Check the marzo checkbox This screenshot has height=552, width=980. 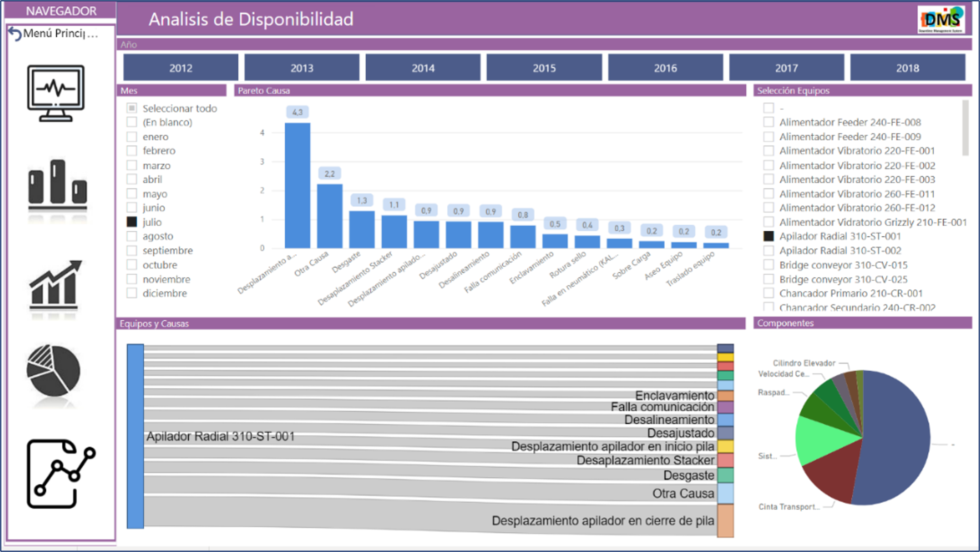(x=132, y=165)
